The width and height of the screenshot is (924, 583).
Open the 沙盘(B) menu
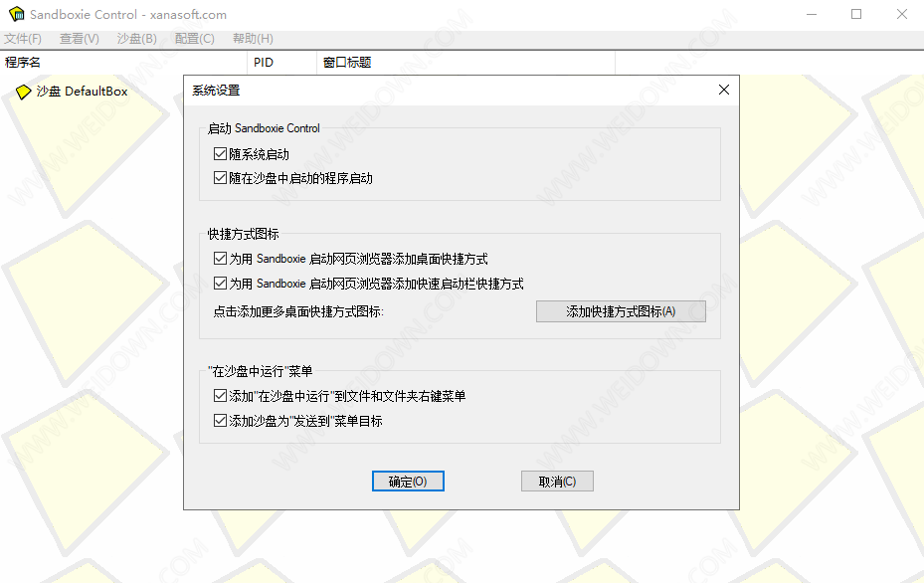(x=136, y=39)
